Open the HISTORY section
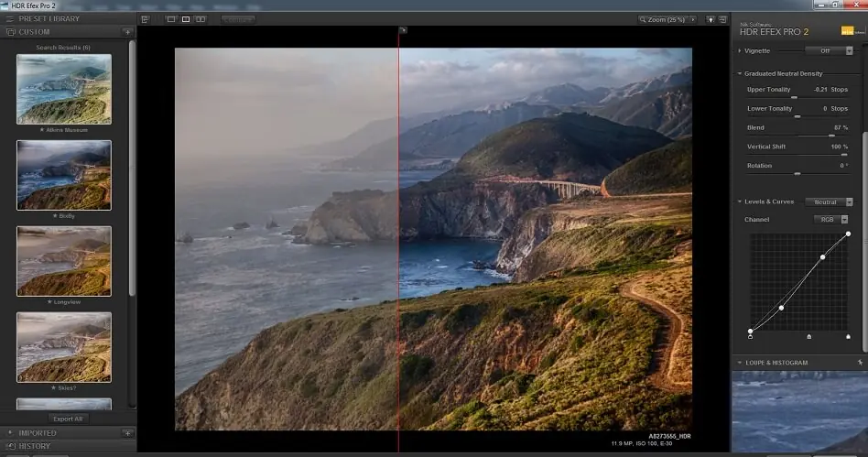Screen dimensions: 868x457 point(34,446)
